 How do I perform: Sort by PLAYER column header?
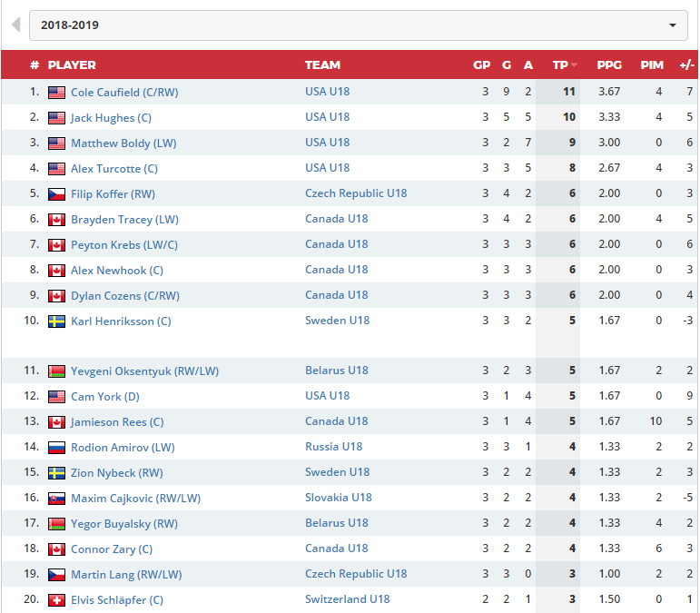point(72,65)
